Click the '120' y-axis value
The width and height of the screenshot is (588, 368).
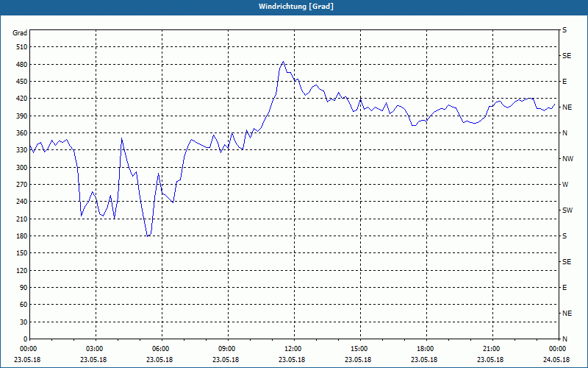(x=22, y=270)
